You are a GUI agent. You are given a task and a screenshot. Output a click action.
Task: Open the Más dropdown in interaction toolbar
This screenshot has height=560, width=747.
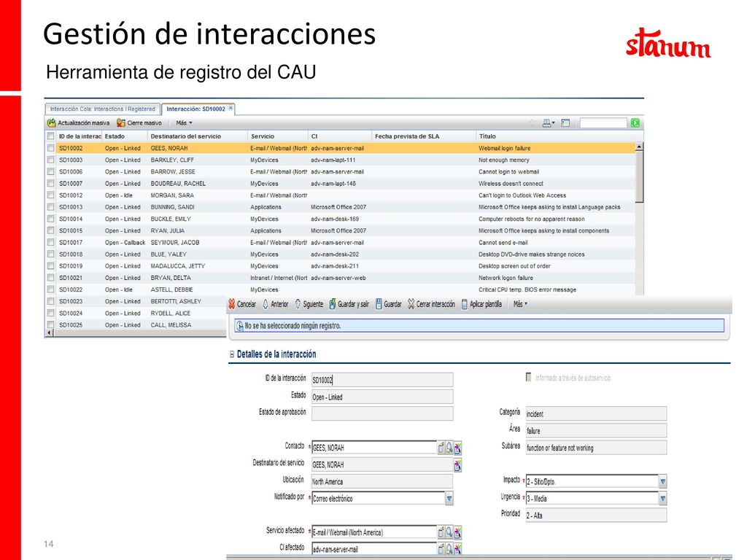(520, 304)
